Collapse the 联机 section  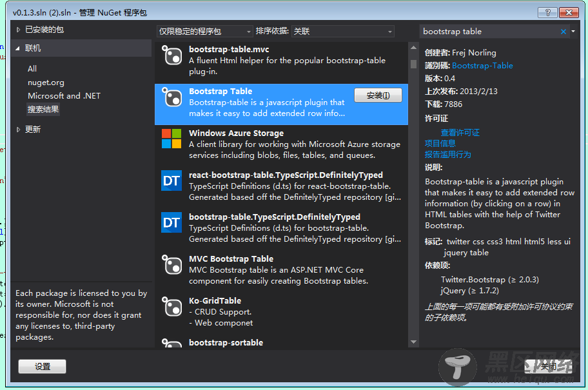point(18,48)
